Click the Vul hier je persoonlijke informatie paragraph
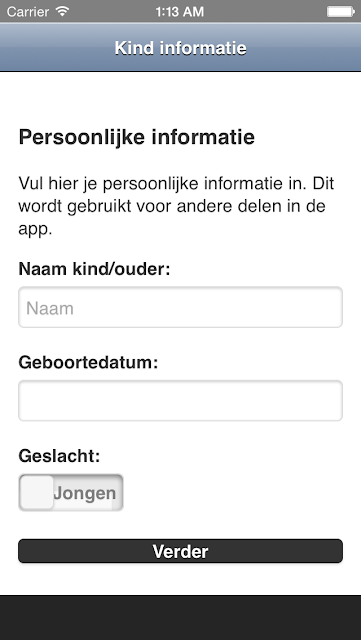The height and width of the screenshot is (640, 361). point(176,206)
